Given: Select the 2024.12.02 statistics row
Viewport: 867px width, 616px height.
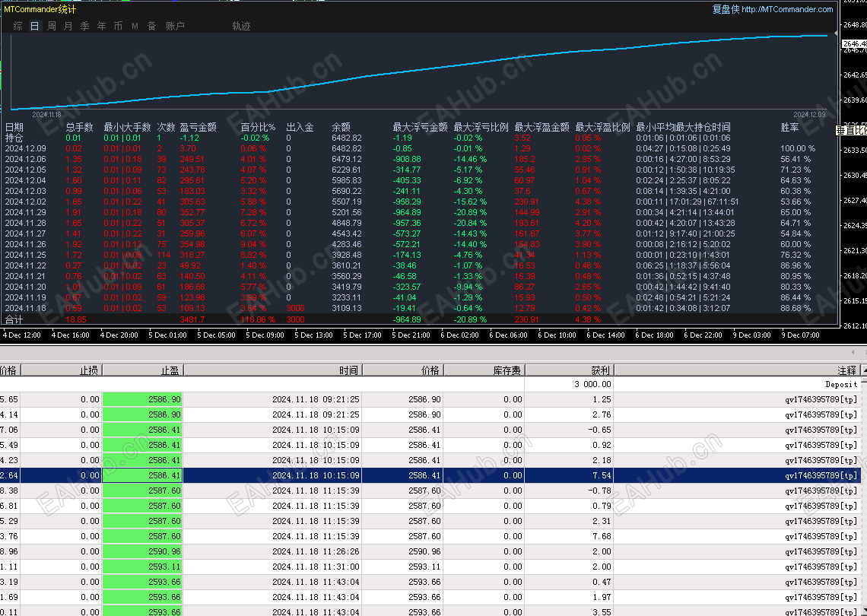Looking at the screenshot, I should [x=419, y=202].
